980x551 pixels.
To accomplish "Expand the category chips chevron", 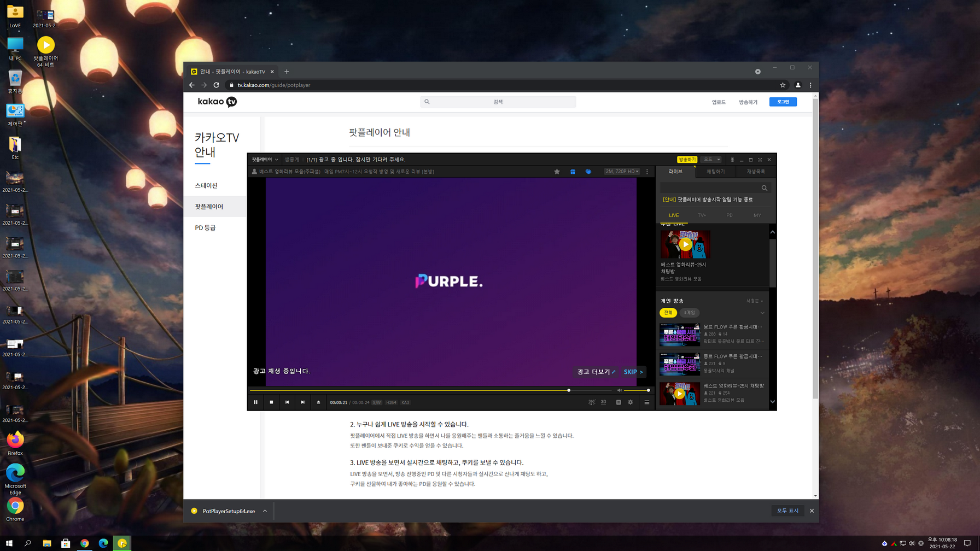I will 762,313.
